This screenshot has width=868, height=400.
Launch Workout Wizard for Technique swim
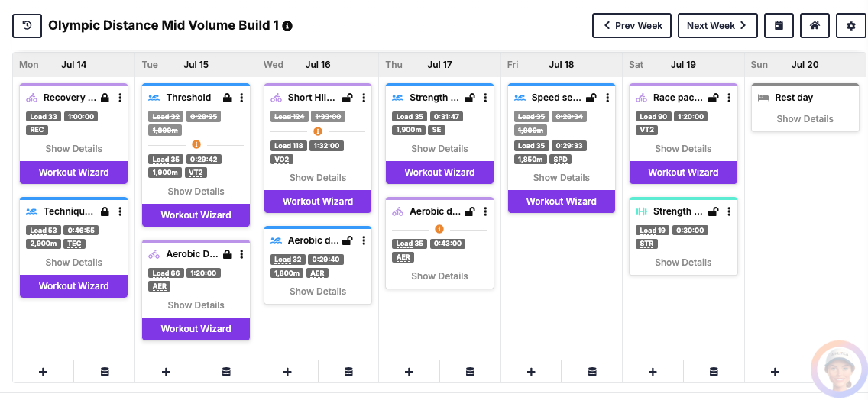(73, 286)
